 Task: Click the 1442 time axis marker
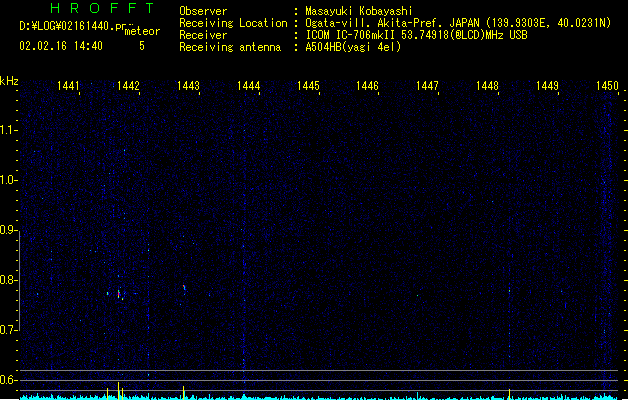(128, 86)
